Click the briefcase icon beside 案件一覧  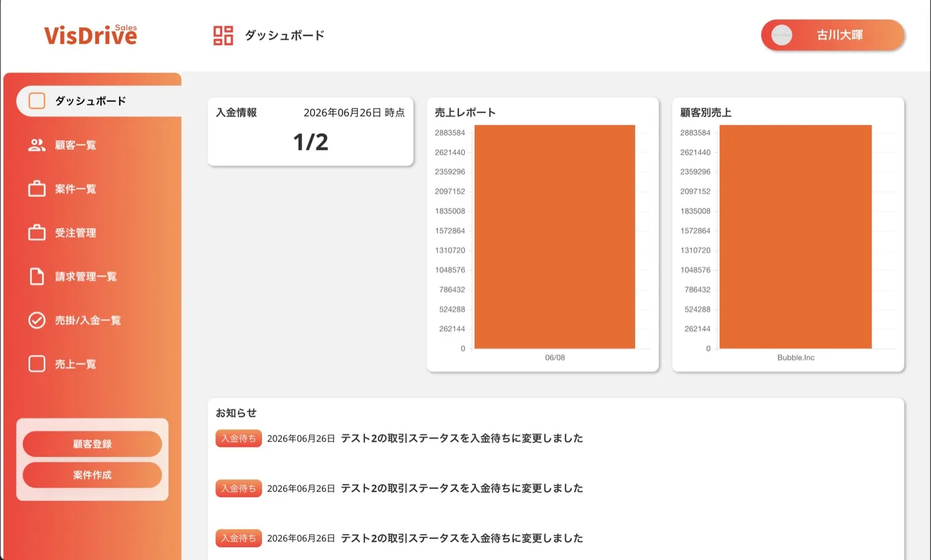(x=37, y=189)
